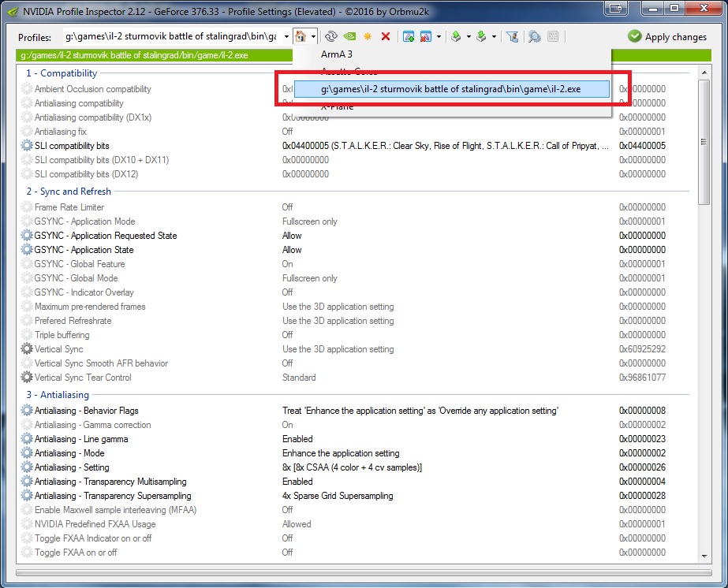Open the import profile dropdown arrow
The height and width of the screenshot is (588, 728).
tap(494, 37)
